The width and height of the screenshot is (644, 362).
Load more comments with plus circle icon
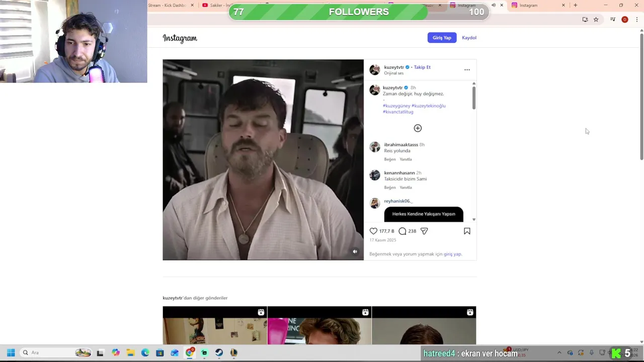point(418,128)
